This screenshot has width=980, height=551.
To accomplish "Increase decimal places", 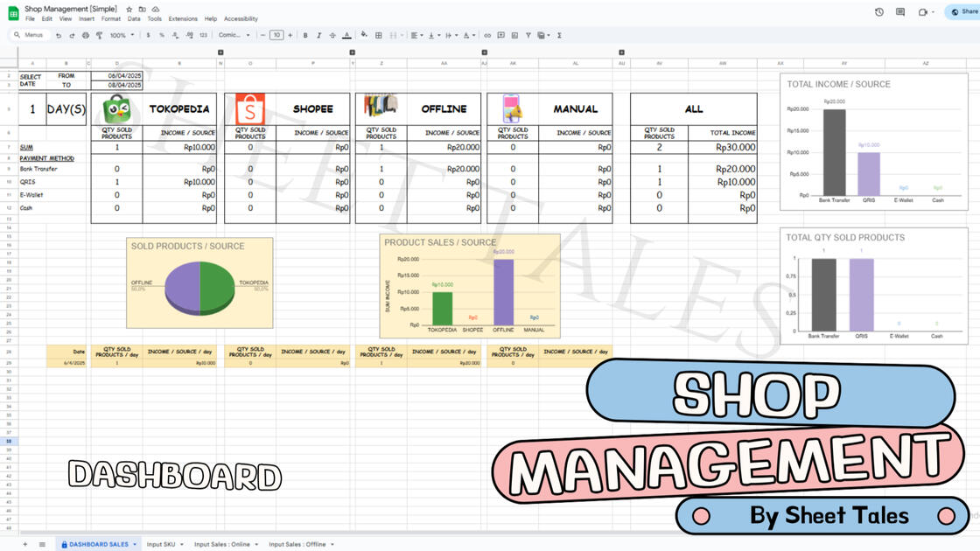I will [189, 36].
